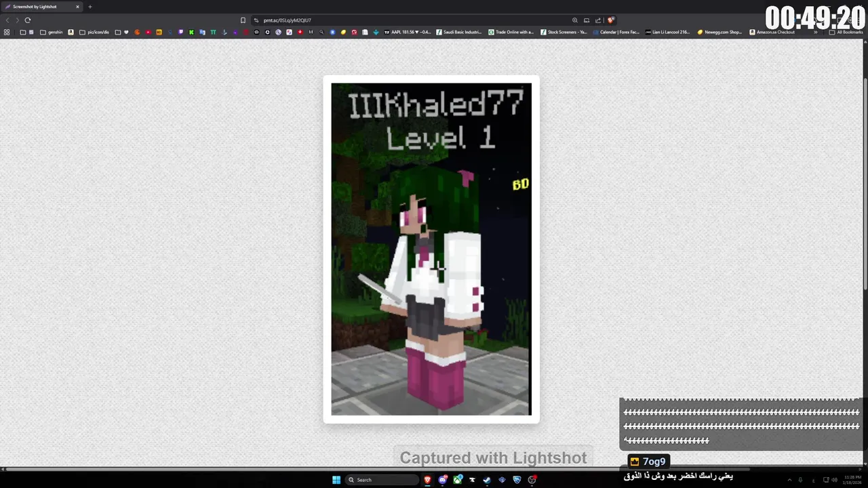The image size is (868, 488).
Task: Open the site settings icon in the address bar
Action: (x=256, y=20)
